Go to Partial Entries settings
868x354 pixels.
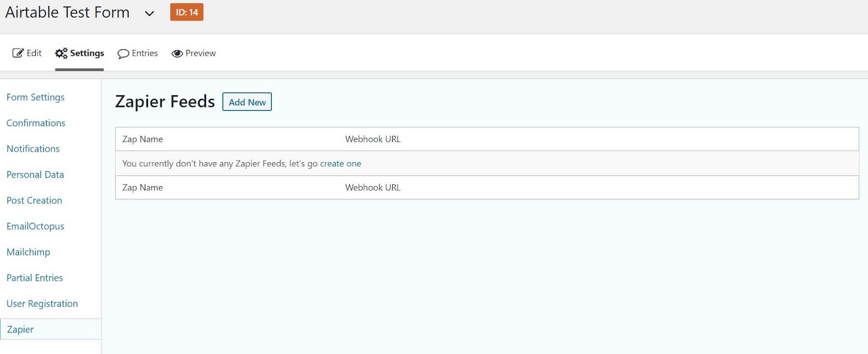tap(35, 278)
